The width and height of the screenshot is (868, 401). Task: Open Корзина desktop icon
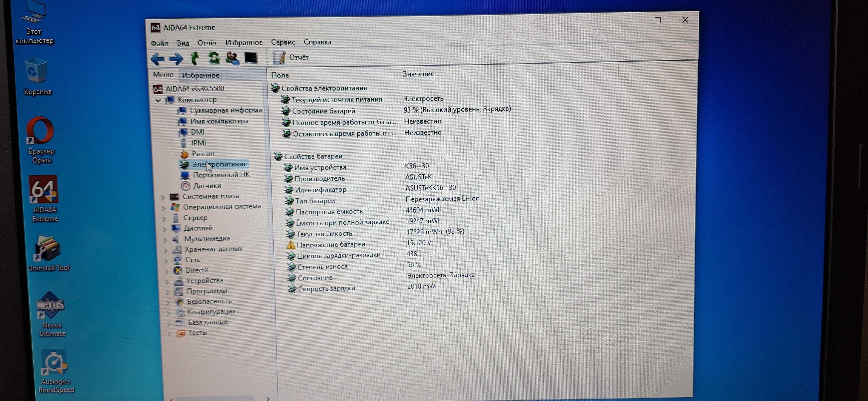click(x=37, y=77)
